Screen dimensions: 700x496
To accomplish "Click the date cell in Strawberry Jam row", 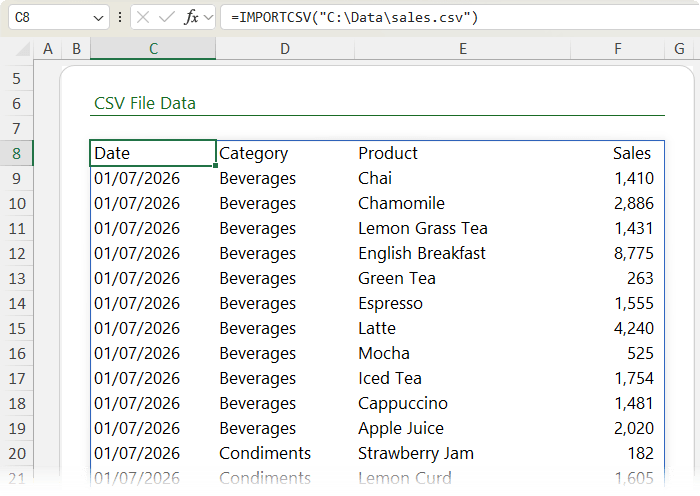I will tap(153, 453).
